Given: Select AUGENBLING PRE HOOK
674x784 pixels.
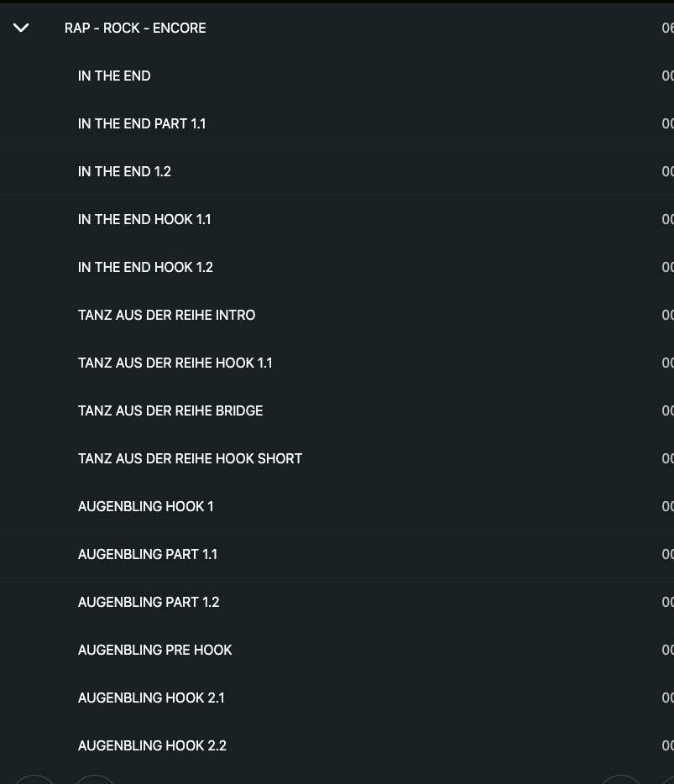Looking at the screenshot, I should [x=154, y=650].
